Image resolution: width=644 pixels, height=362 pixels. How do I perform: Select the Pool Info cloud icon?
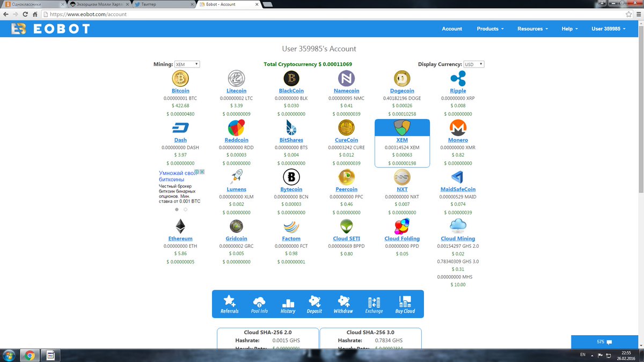click(259, 301)
